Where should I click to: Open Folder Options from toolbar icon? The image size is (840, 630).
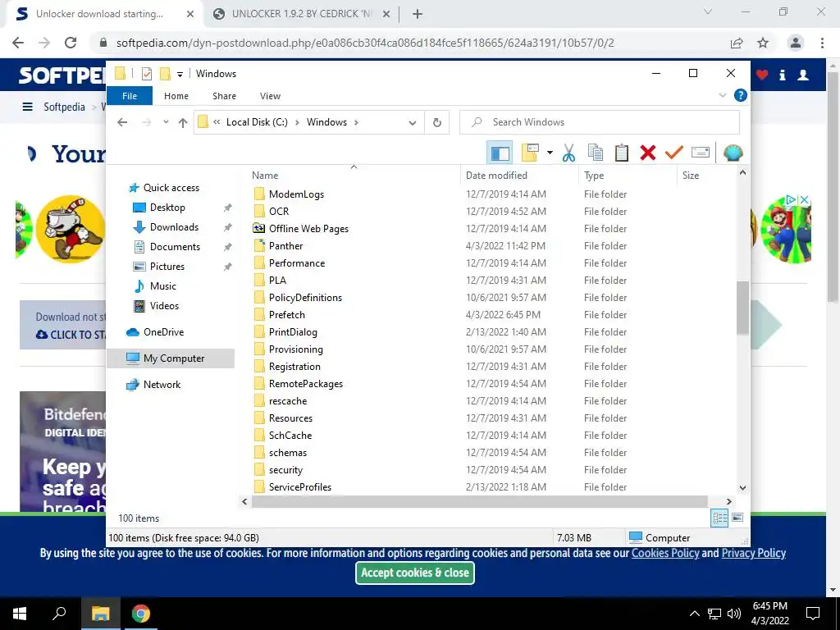click(529, 153)
